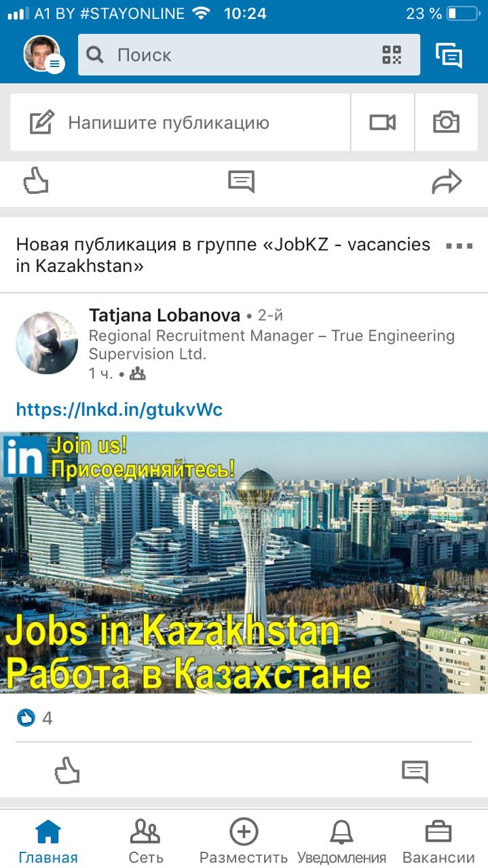Open the three-dots post options menu
The height and width of the screenshot is (868, 488).
(x=459, y=245)
